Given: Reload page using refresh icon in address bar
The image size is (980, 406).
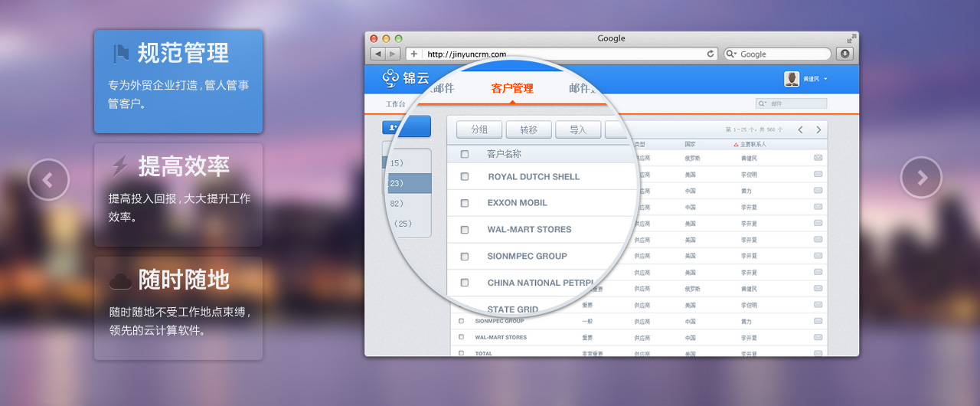Looking at the screenshot, I should click(x=710, y=54).
